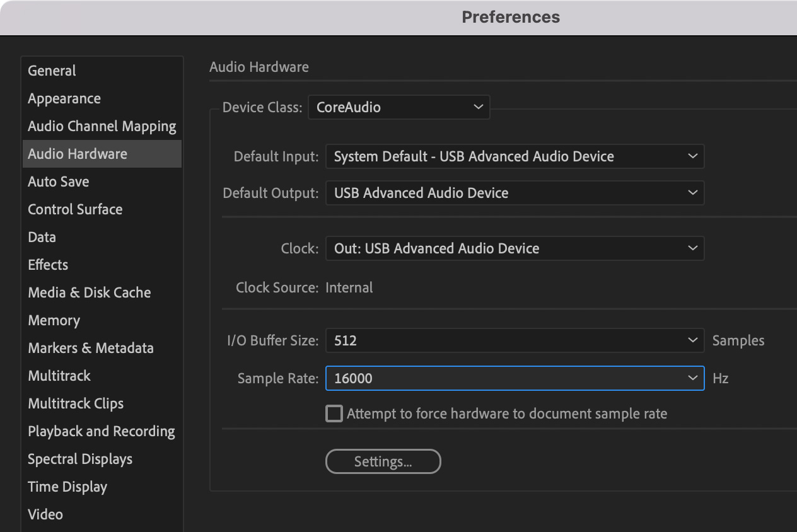Select the Data category

102,237
